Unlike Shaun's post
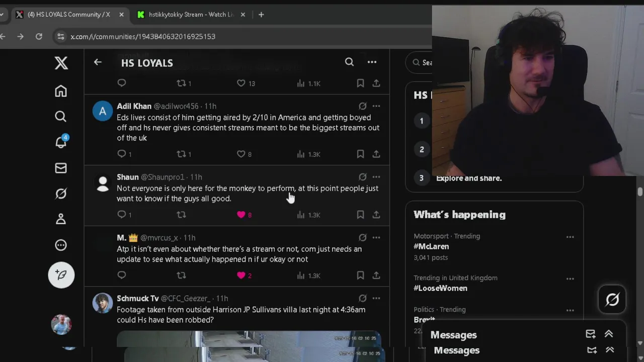644x362 pixels. point(241,215)
